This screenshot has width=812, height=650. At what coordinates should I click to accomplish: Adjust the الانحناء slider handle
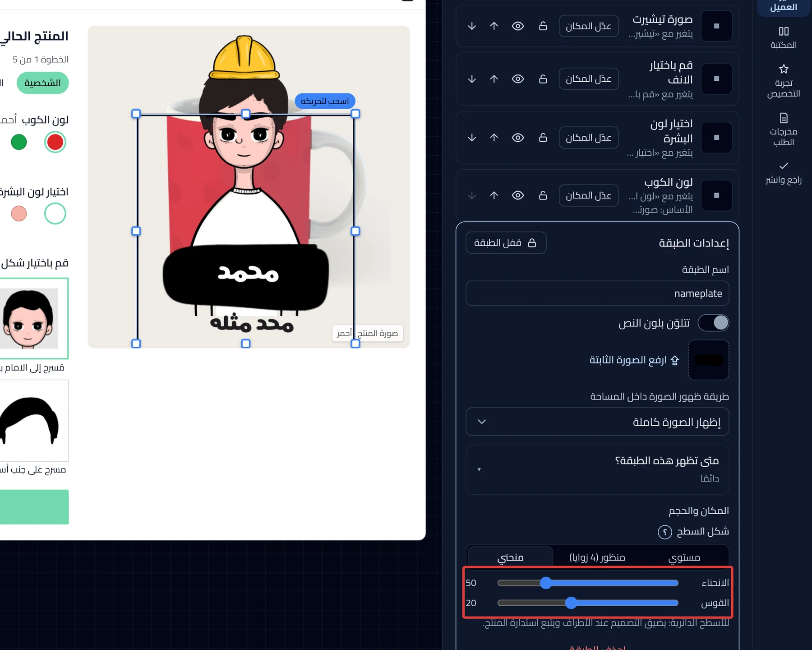click(546, 583)
